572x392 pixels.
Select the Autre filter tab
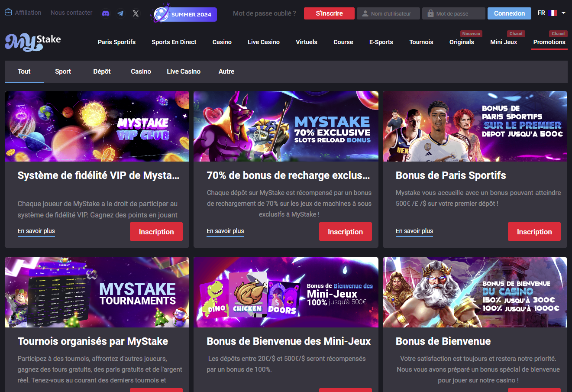pyautogui.click(x=226, y=71)
